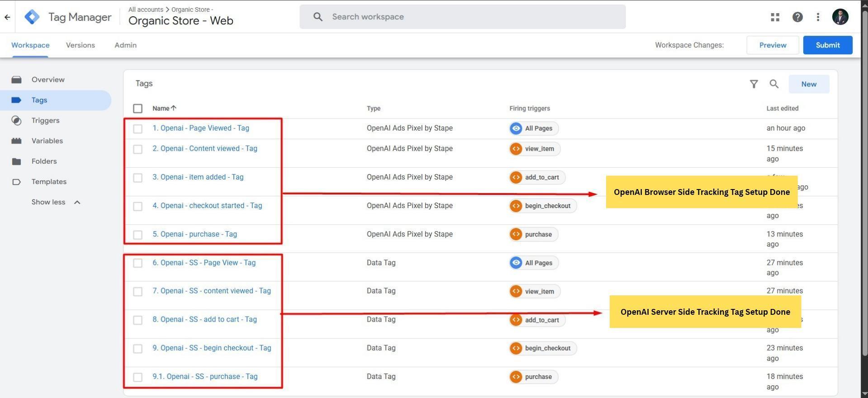This screenshot has height=398, width=868.
Task: Check the box for 8. Openai - SS - add to cart
Action: point(138,320)
